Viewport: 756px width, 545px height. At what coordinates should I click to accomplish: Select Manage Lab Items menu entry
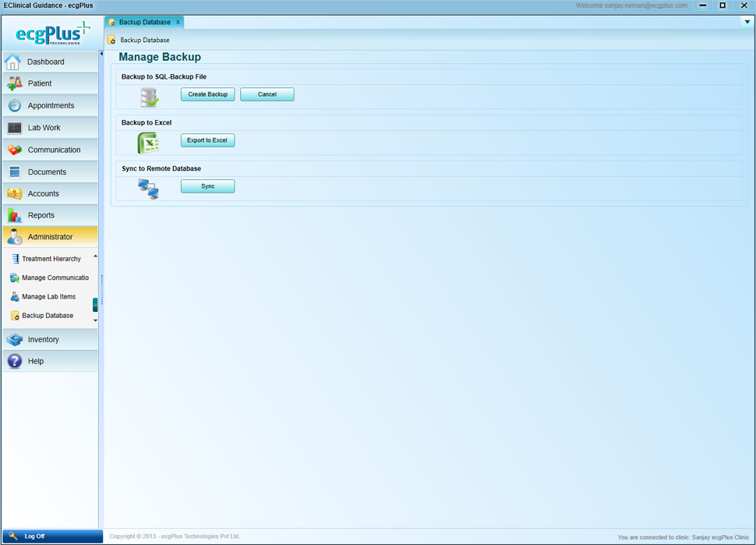click(x=48, y=297)
